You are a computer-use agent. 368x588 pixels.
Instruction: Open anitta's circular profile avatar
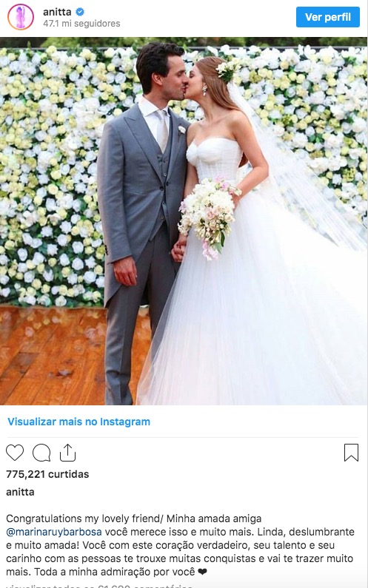point(21,17)
